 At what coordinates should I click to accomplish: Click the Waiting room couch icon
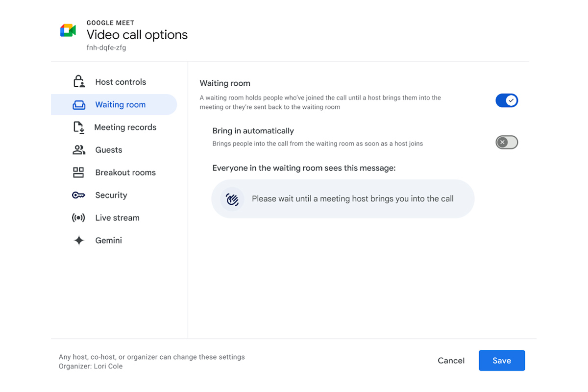coord(79,105)
